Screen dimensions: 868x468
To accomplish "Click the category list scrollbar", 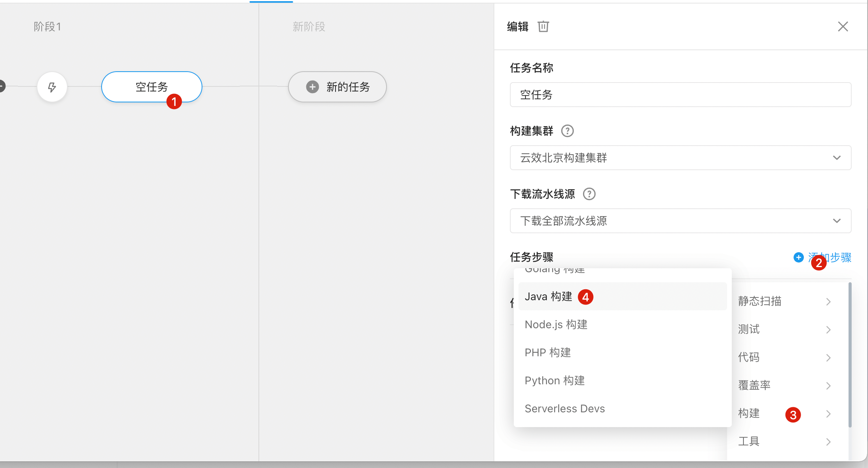I will [x=850, y=354].
